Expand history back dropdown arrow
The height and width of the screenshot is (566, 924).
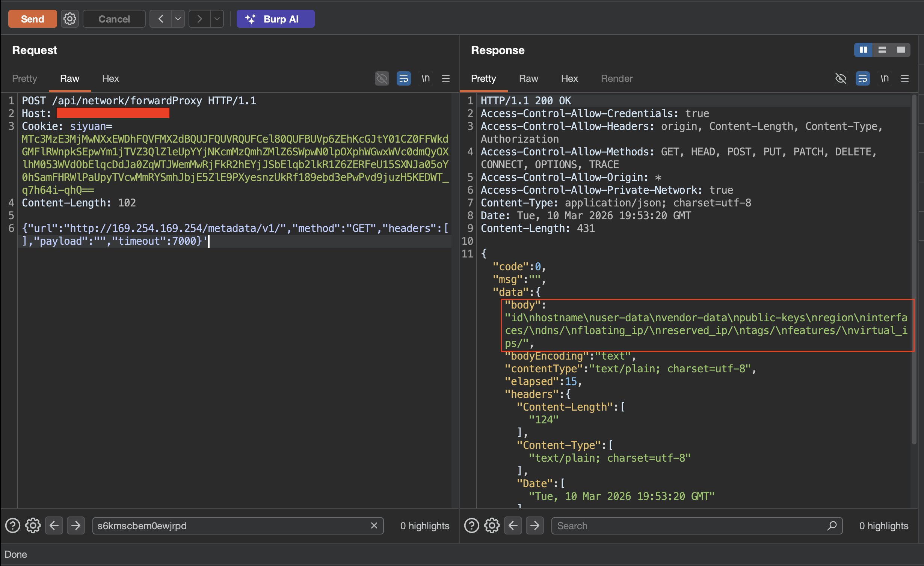pos(178,19)
